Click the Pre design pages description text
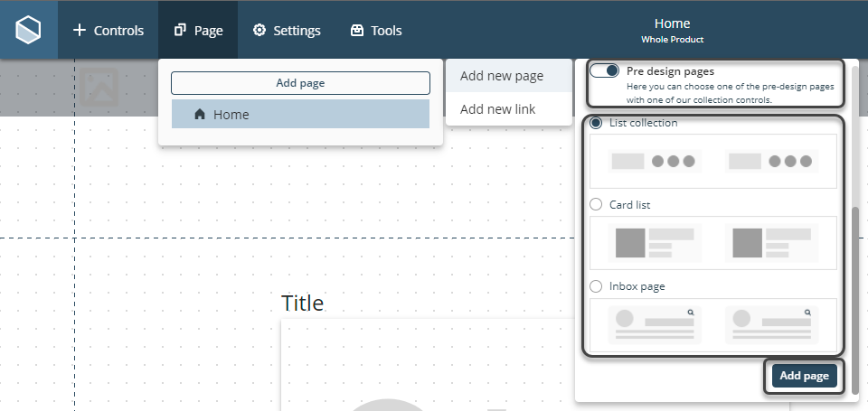 (x=731, y=93)
